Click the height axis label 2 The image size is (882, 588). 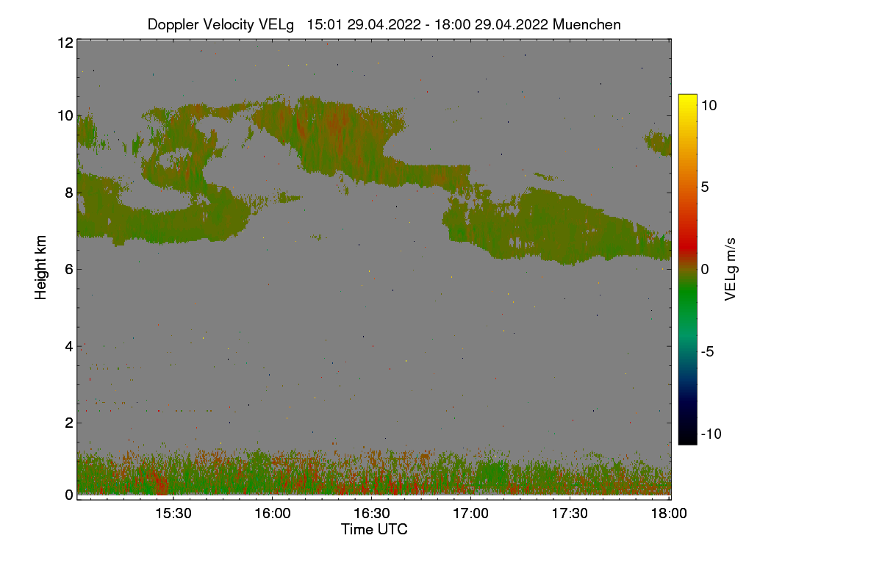69,422
